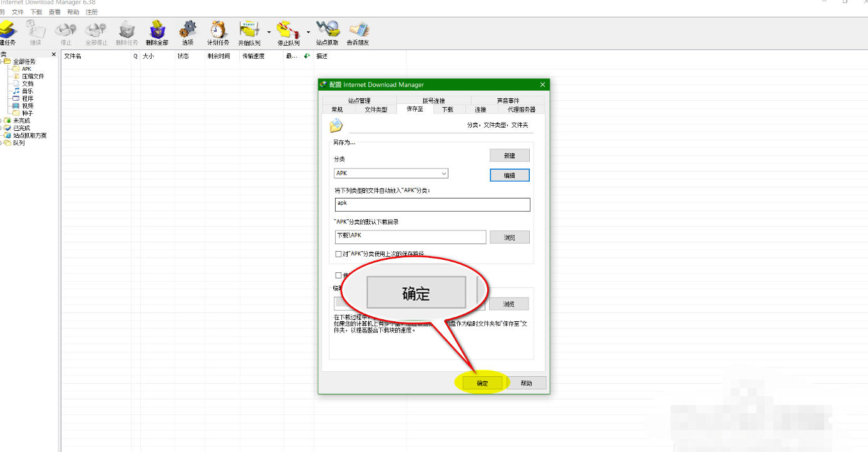Click the folder icon beside 未完成
This screenshot has width=868, height=452.
point(8,121)
